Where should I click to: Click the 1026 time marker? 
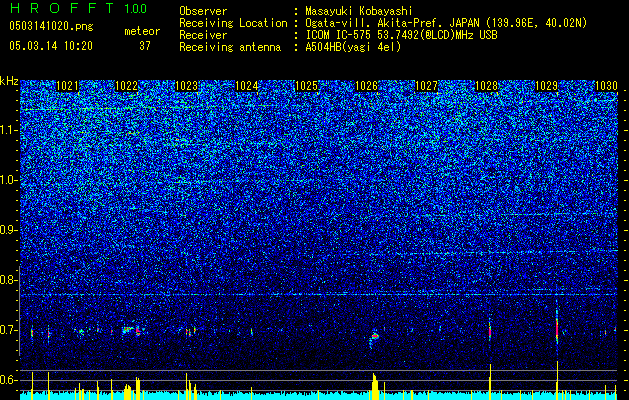coord(367,86)
